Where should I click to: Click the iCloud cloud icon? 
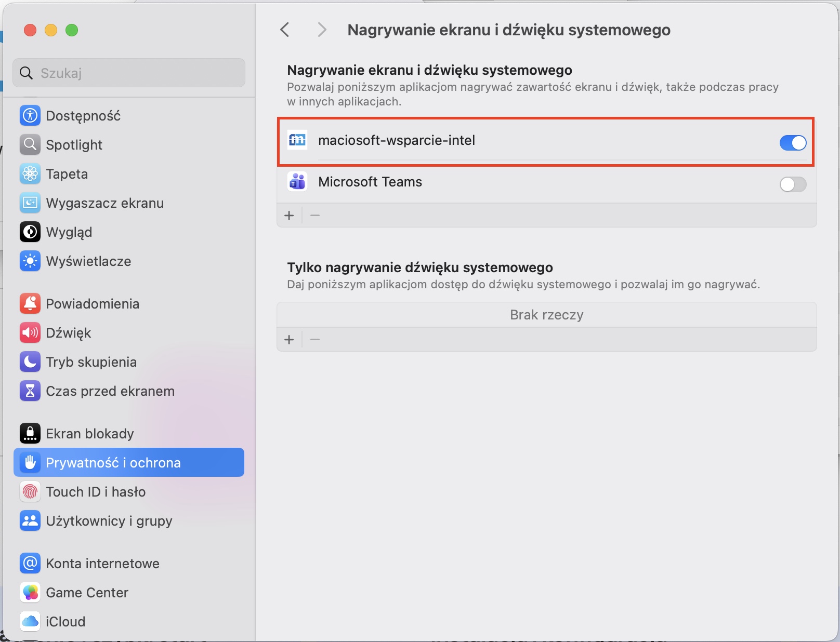click(x=30, y=621)
